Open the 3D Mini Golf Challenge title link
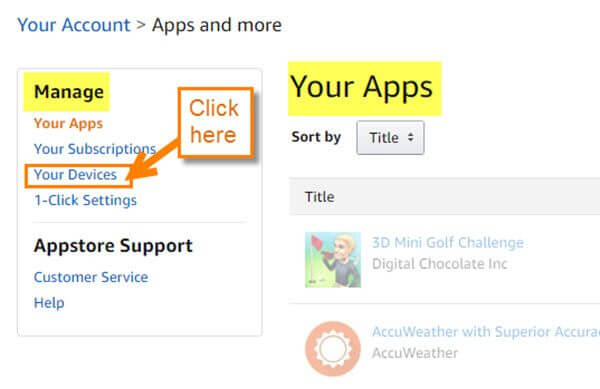This screenshot has height=389, width=600. click(x=448, y=243)
